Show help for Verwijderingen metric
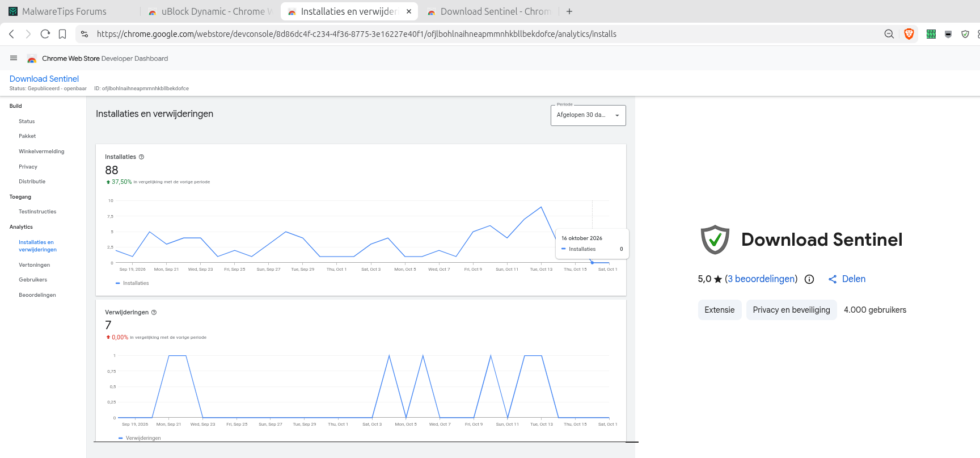Viewport: 980px width, 458px height. point(154,312)
